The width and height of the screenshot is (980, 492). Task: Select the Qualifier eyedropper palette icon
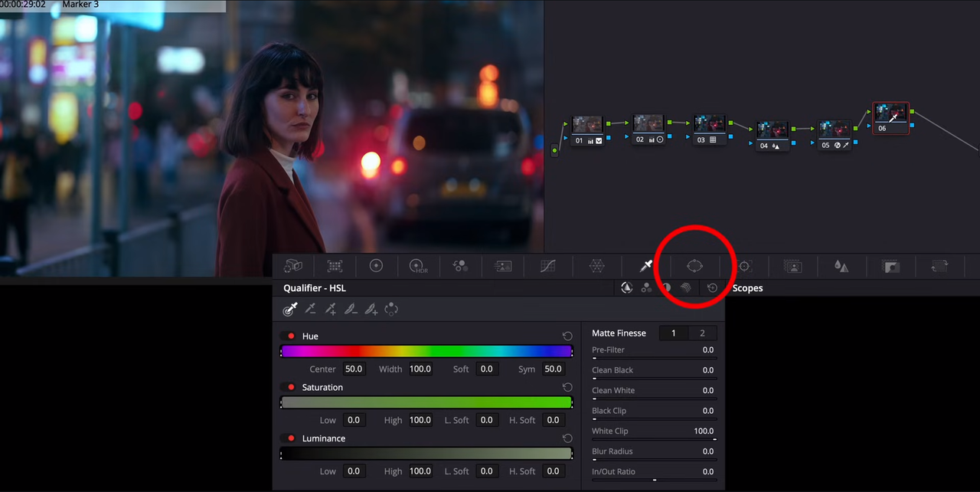[x=646, y=266]
